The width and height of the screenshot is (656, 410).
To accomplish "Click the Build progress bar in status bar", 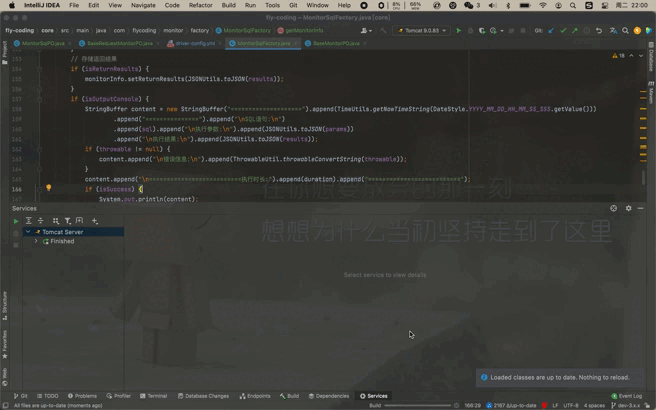I will [418, 405].
